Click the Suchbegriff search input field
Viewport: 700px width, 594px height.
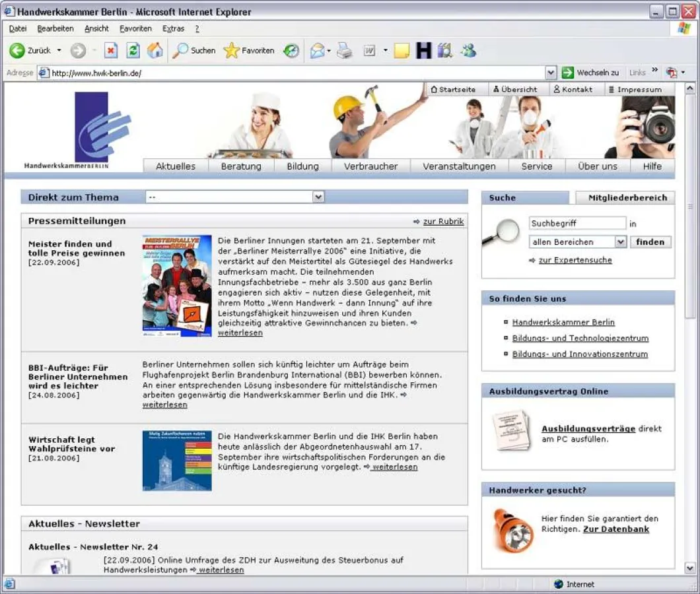(577, 224)
